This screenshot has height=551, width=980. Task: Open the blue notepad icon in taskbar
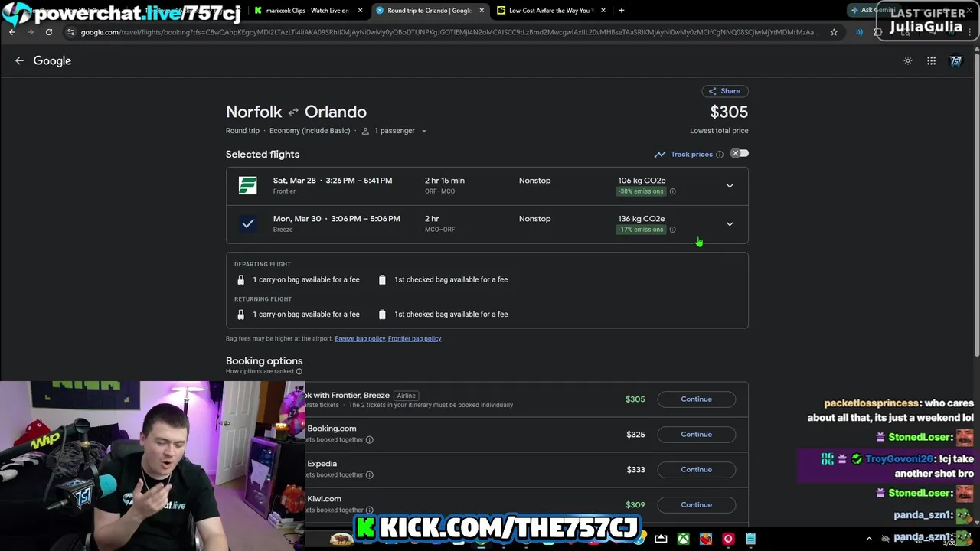[x=750, y=539]
